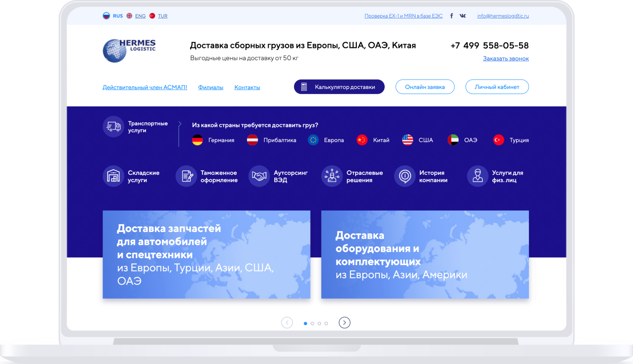Select the China flag icon
633x364 pixels.
[x=362, y=140]
